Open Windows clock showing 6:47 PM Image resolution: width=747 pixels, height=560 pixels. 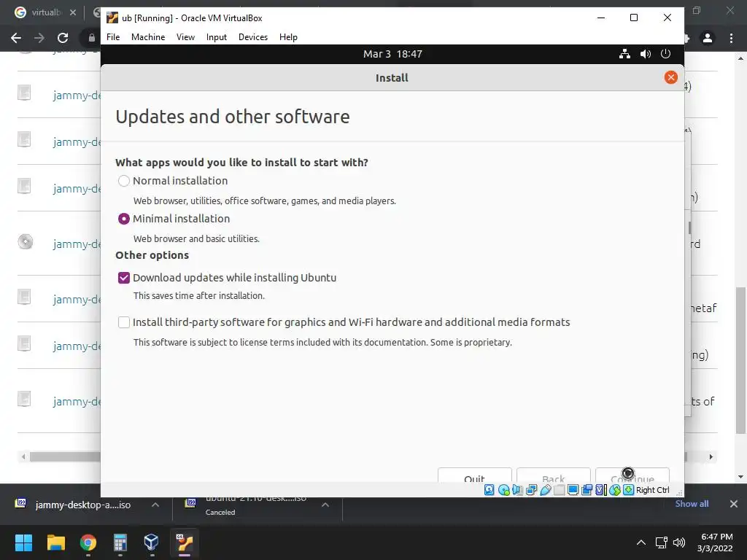pyautogui.click(x=715, y=542)
